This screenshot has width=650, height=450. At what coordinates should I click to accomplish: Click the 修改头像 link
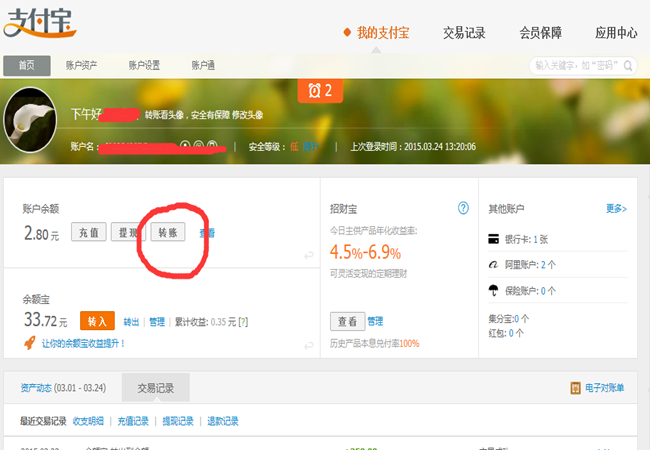247,115
